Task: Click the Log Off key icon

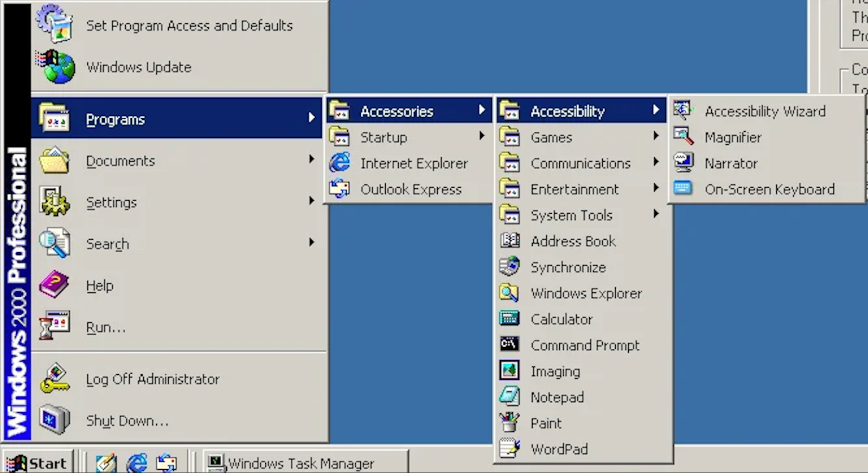Action: click(54, 378)
